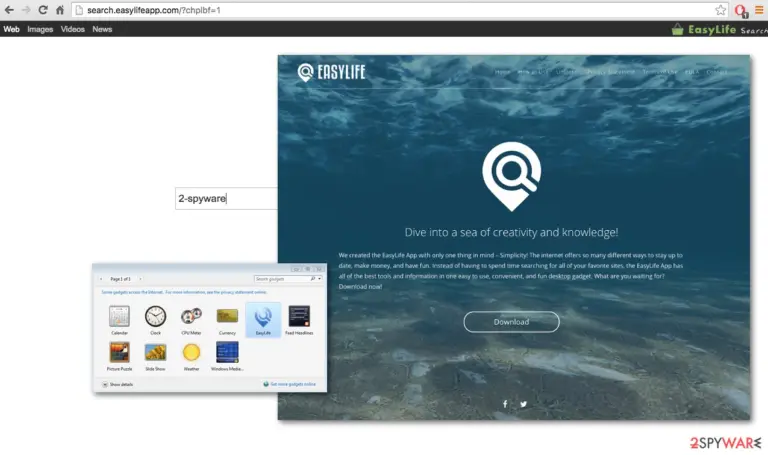768x455 pixels.
Task: Open the How to Use navigation link
Action: click(533, 72)
